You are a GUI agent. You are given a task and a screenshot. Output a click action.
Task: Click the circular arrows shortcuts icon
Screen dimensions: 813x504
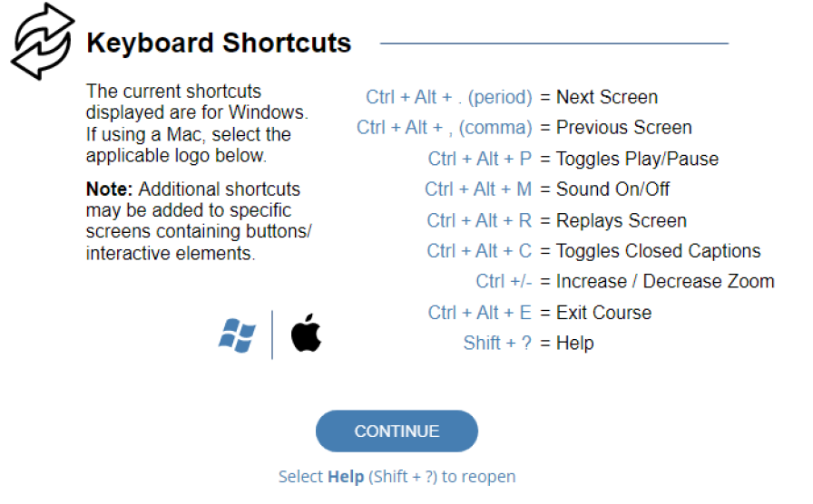pos(43,42)
